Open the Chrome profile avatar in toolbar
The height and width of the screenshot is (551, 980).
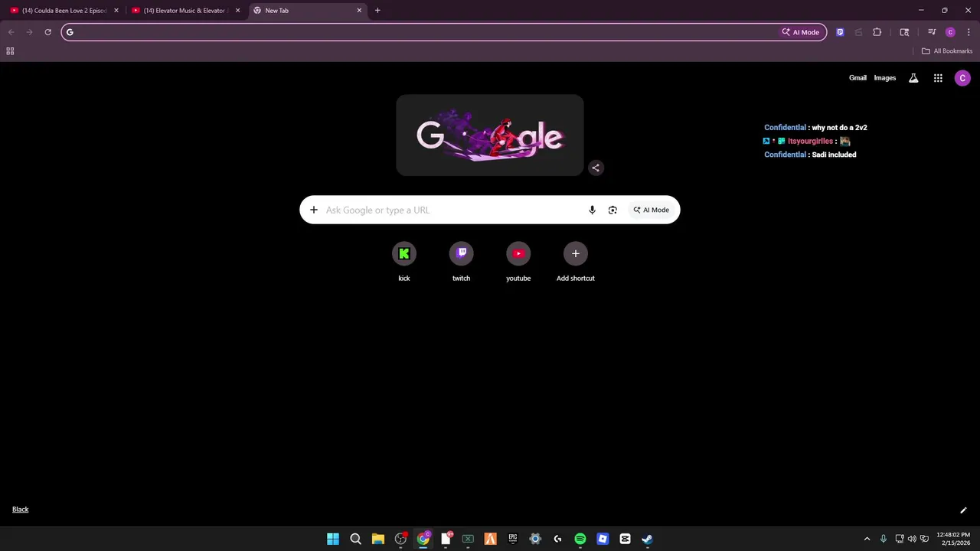[950, 32]
